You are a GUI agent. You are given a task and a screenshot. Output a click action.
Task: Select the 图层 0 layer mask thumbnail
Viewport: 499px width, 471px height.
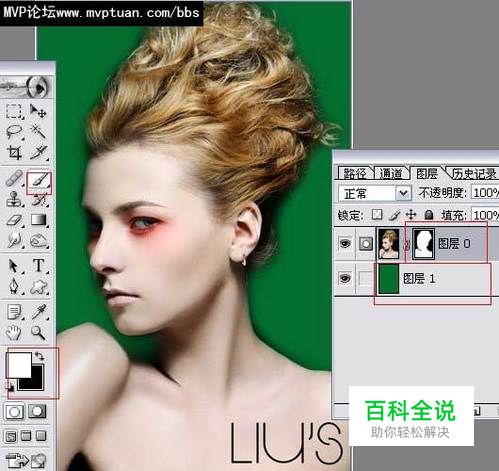423,244
